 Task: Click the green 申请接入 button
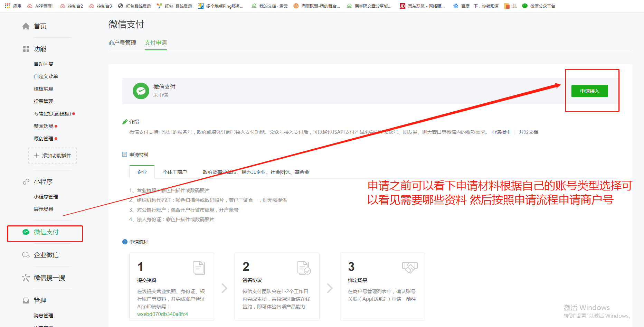coord(590,91)
